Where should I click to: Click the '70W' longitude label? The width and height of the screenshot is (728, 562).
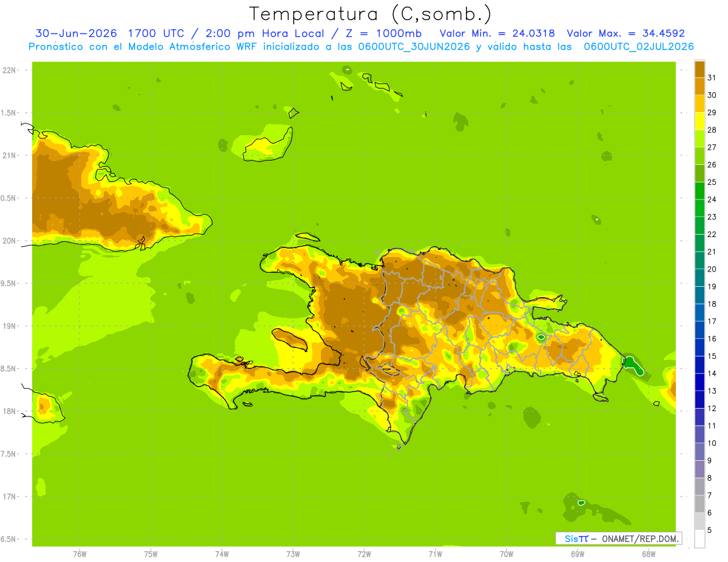507,554
